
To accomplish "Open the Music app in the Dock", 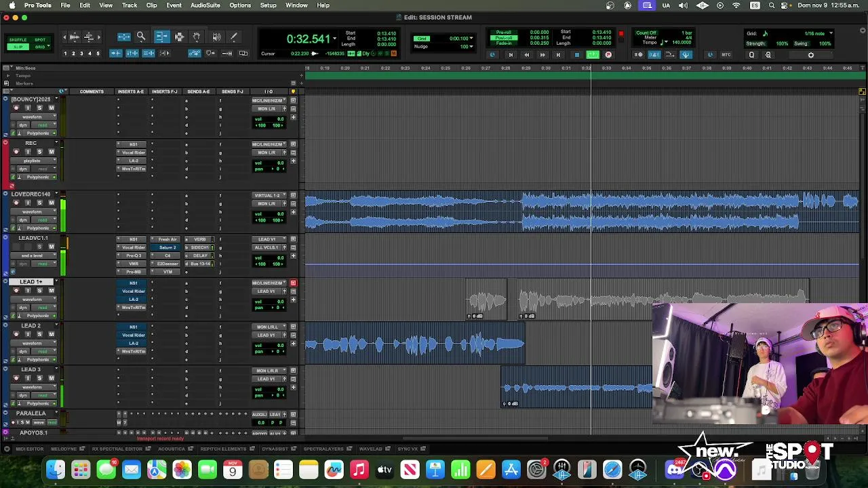I will click(359, 469).
